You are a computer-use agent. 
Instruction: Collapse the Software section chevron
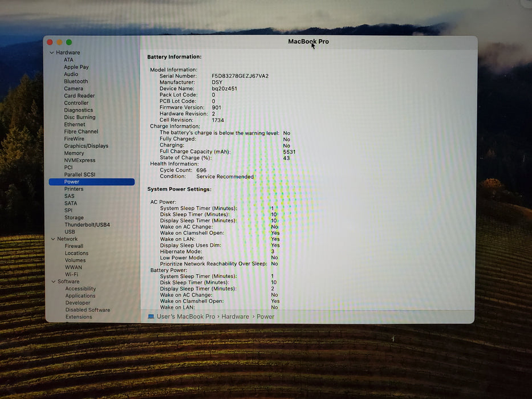[x=53, y=282]
